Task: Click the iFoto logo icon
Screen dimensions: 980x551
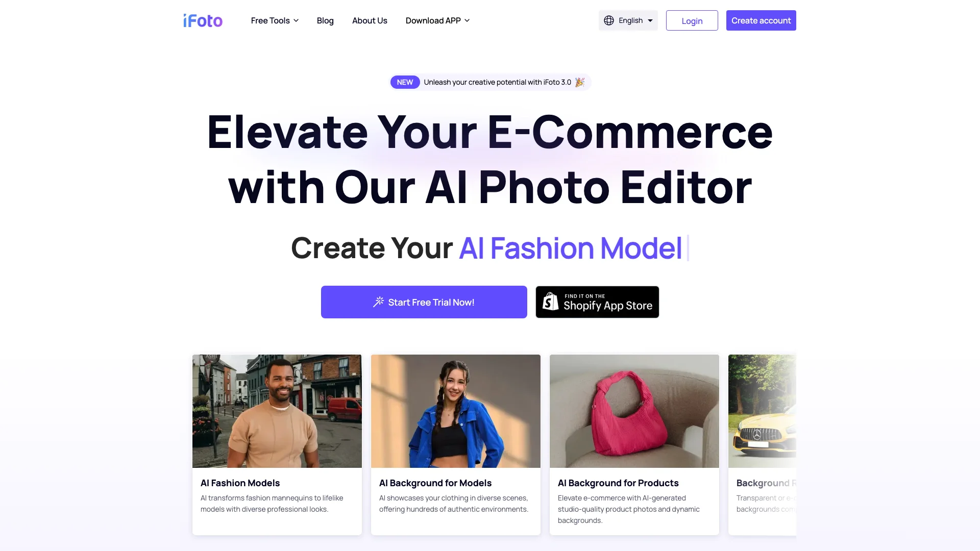Action: pos(203,20)
